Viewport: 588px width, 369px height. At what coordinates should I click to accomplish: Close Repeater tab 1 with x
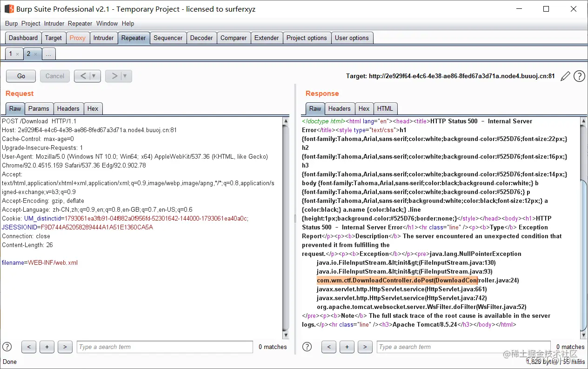coord(17,54)
